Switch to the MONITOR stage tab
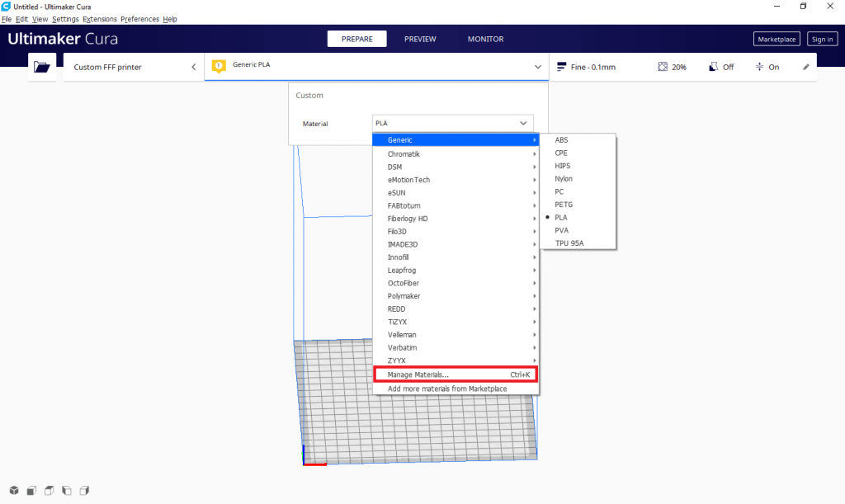 (x=485, y=39)
